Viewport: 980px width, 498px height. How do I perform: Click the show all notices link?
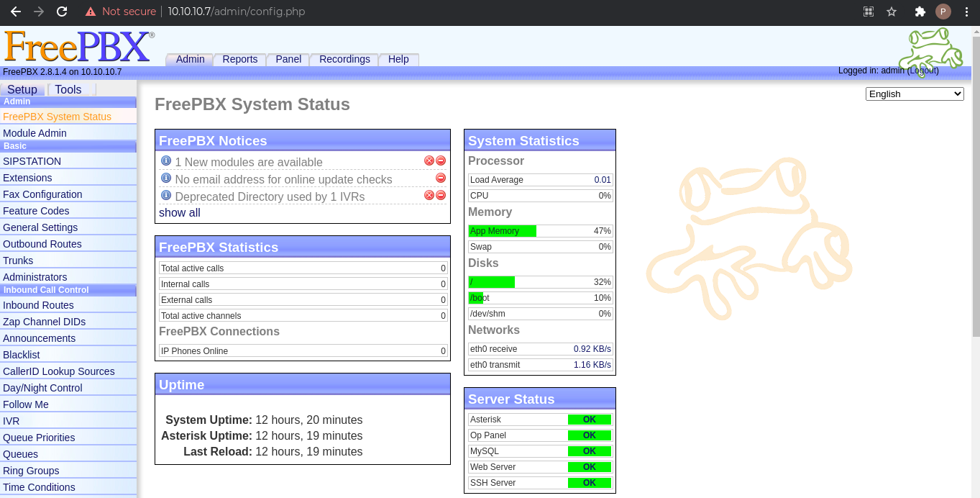[x=180, y=212]
